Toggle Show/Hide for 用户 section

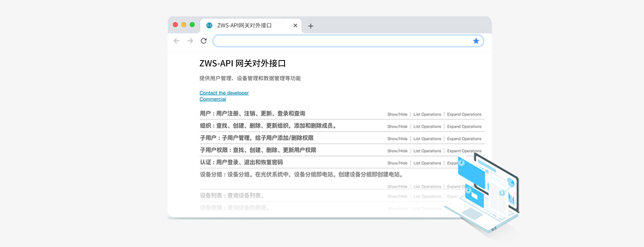pyautogui.click(x=397, y=114)
